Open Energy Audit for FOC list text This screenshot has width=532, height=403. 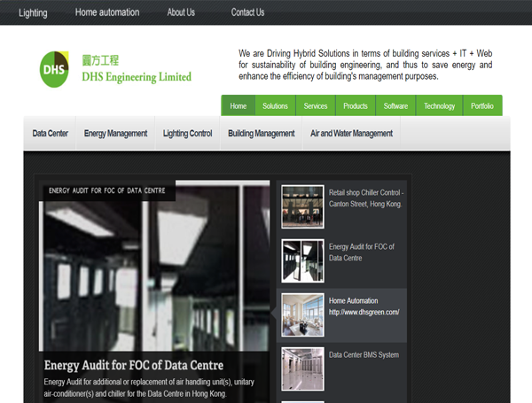click(x=362, y=252)
